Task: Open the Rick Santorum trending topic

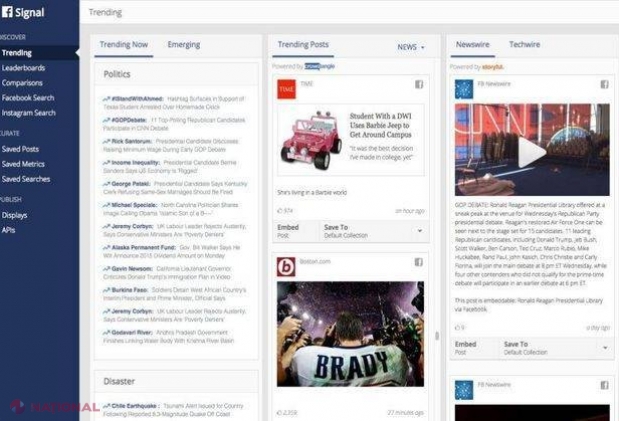Action: coord(171,145)
